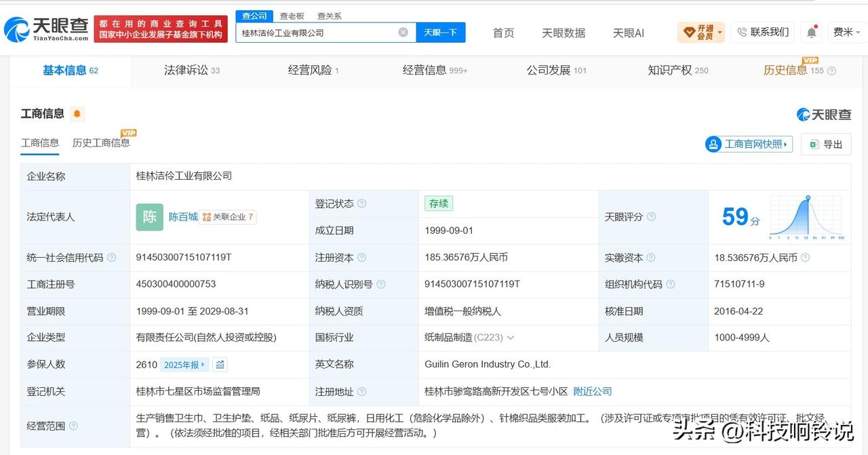Select 桂林市七星区市场监督管理局 registrar text

point(198,391)
